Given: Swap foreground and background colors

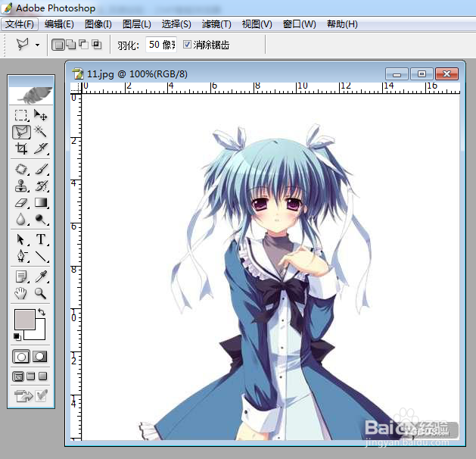Looking at the screenshot, I should coord(42,312).
